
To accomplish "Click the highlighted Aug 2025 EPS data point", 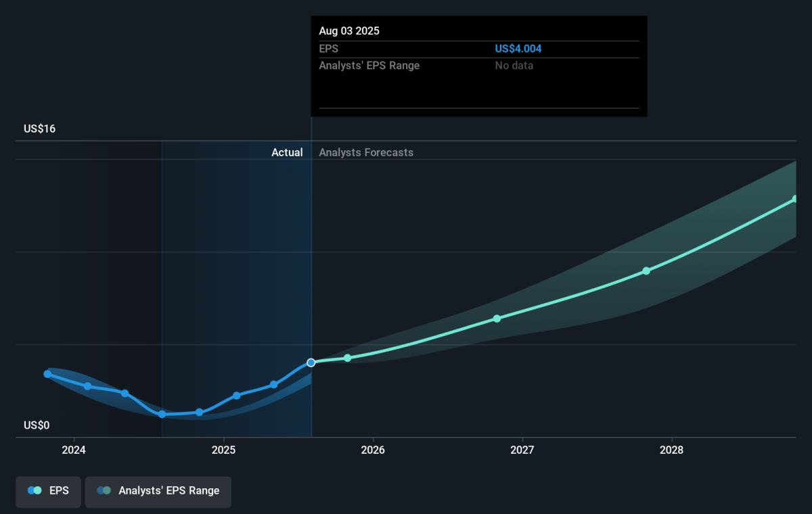I will click(311, 363).
